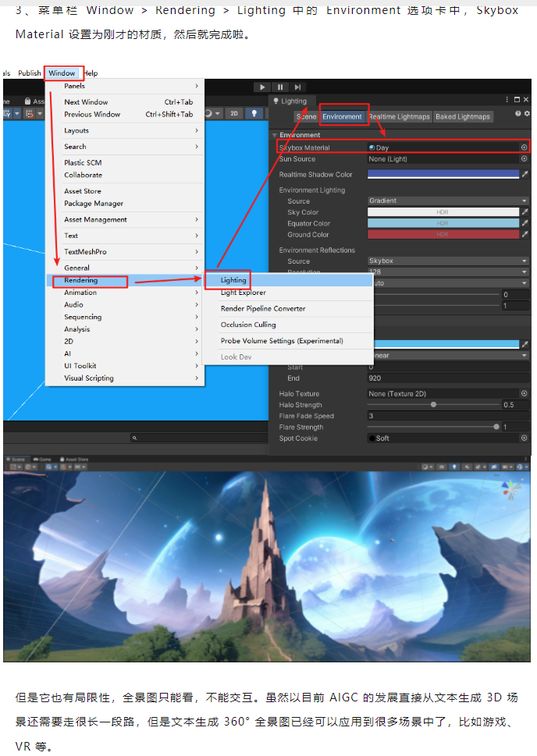Screen dimensions: 537x756
Task: Toggle the scene lighting bulb icon
Action: (254, 113)
